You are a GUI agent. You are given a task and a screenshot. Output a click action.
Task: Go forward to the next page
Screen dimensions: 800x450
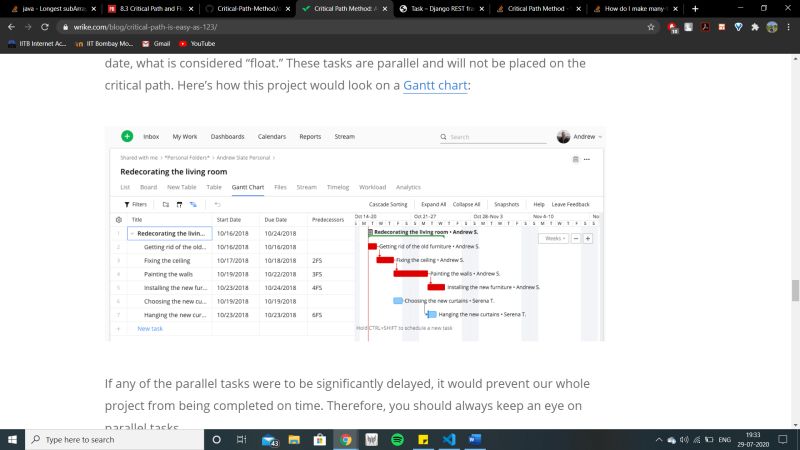pyautogui.click(x=28, y=27)
